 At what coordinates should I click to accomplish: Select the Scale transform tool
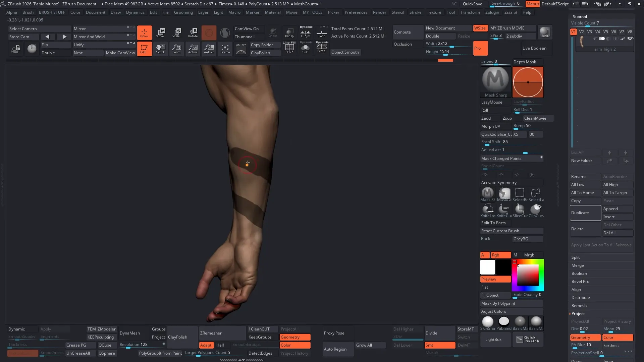(176, 33)
